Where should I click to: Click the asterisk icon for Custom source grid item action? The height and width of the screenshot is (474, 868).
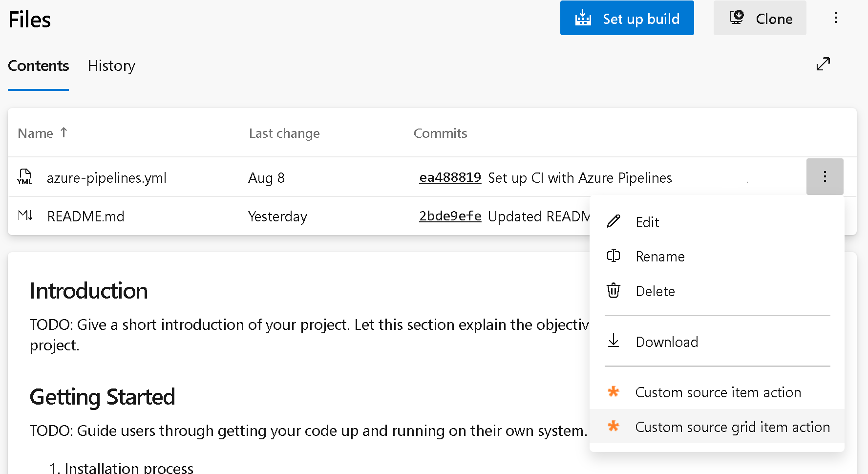(x=614, y=426)
